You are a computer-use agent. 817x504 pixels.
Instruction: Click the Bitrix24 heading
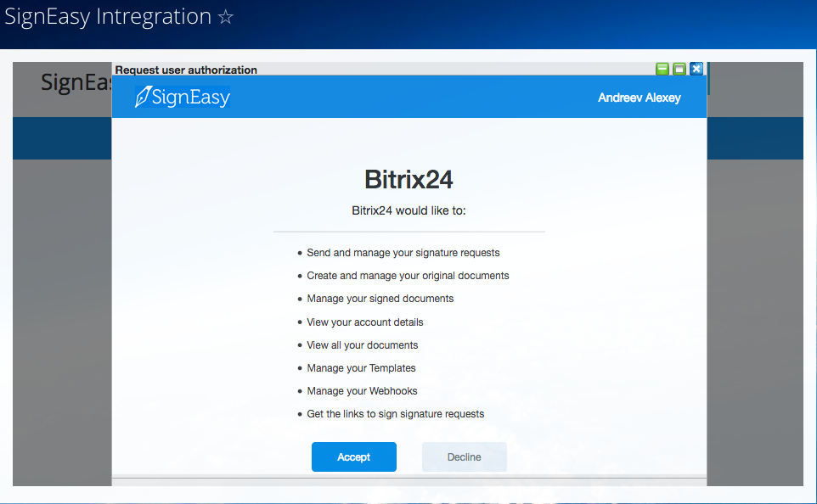(x=408, y=179)
